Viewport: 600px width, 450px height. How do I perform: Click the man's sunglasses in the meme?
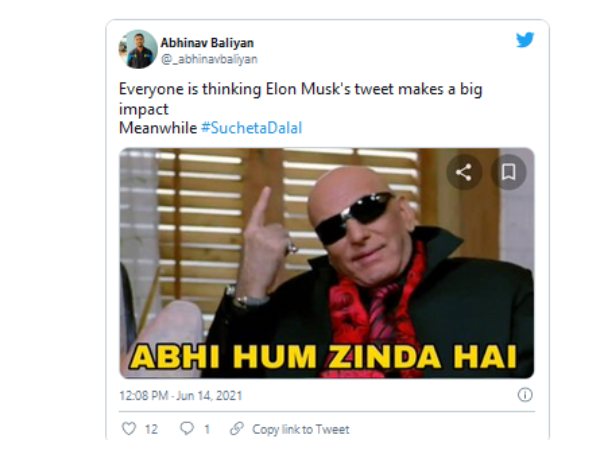click(x=353, y=217)
